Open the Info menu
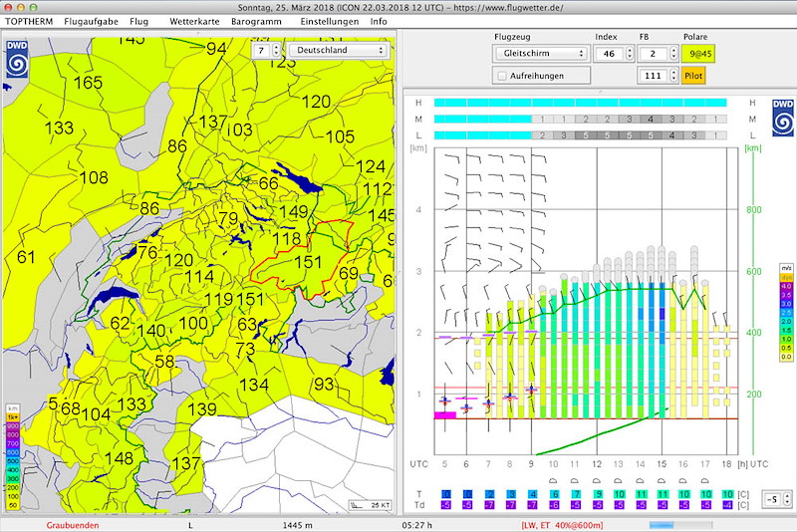This screenshot has height=532, width=797. point(379,21)
